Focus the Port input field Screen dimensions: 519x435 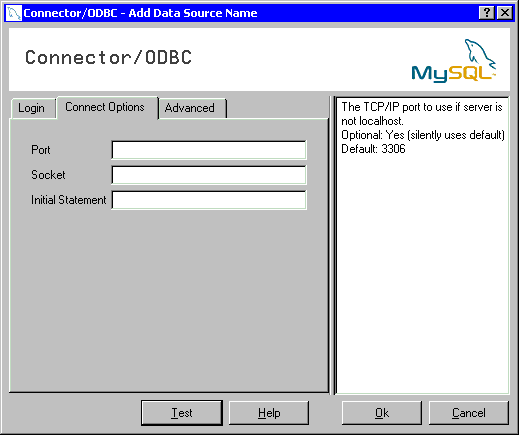(209, 150)
